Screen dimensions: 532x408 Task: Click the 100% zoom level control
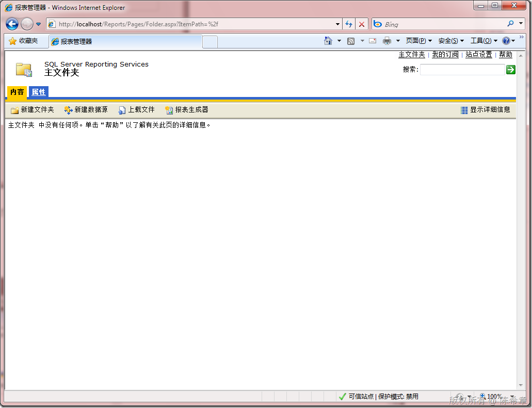(x=497, y=397)
